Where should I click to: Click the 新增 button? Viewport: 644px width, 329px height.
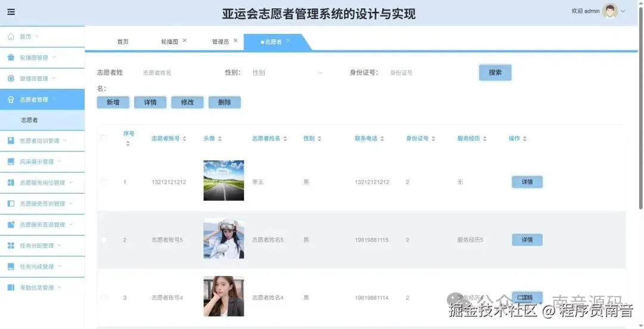113,103
